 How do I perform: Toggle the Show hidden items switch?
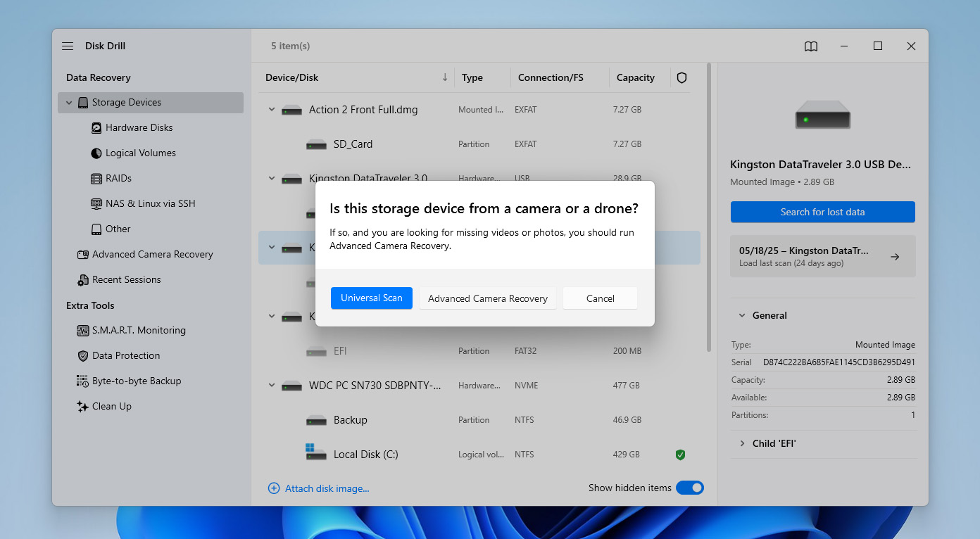pos(690,488)
